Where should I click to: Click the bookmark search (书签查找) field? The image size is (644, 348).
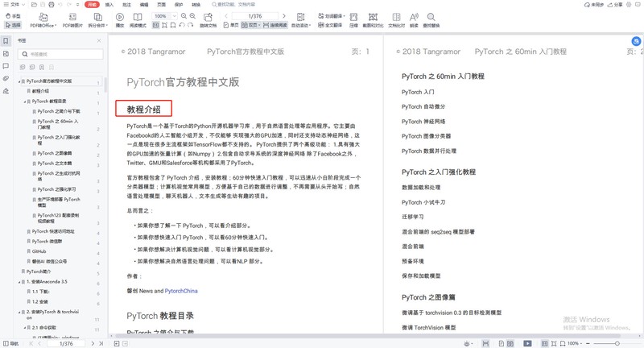tap(60, 54)
